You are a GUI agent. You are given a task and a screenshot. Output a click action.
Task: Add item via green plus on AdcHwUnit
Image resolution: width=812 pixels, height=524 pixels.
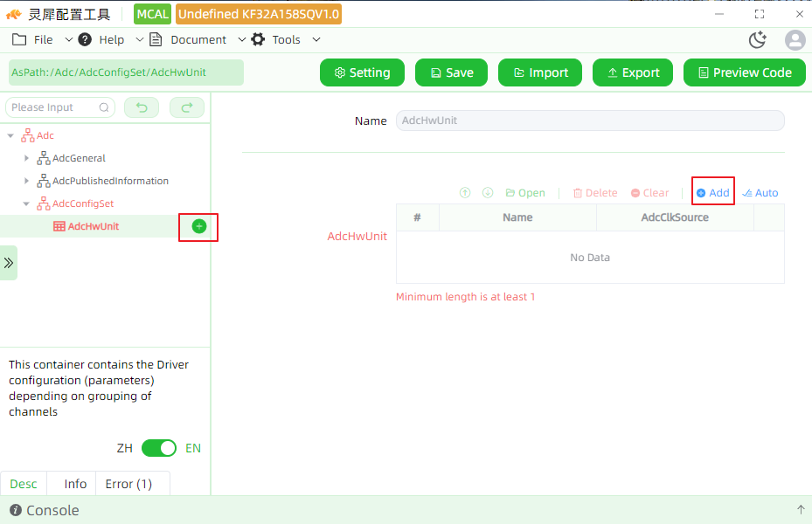(199, 226)
